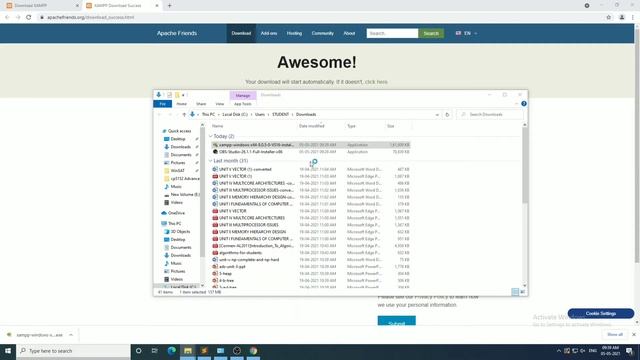
Task: Open options chevron for xampp download item
Action: click(71, 335)
